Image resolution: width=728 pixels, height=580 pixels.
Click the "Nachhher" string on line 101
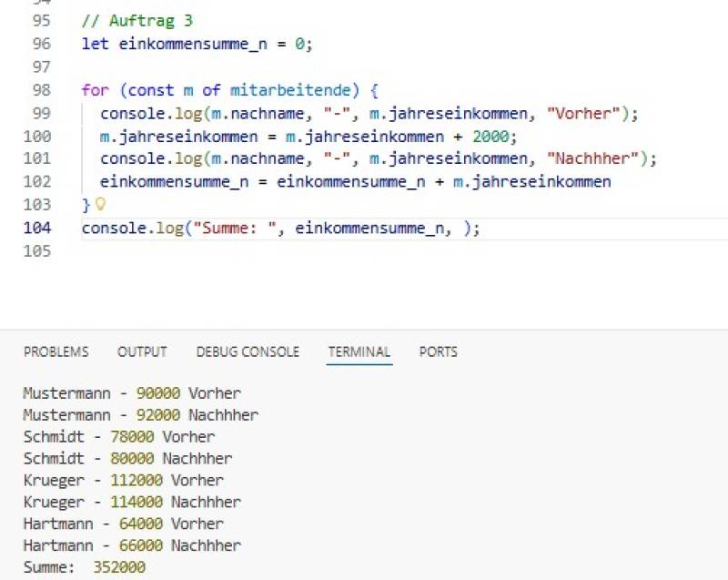602,159
